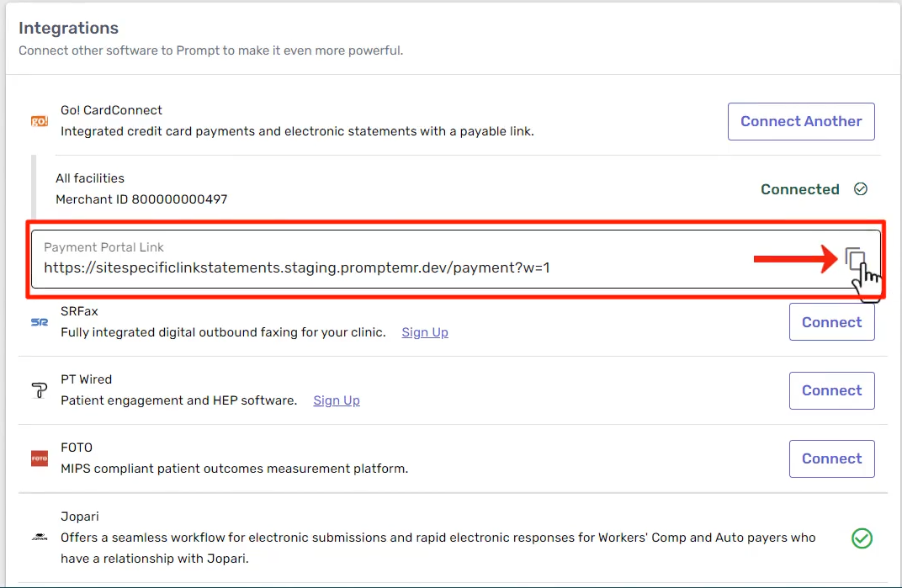Open the SRFax Sign Up link
Image resolution: width=902 pixels, height=588 pixels.
coord(425,332)
